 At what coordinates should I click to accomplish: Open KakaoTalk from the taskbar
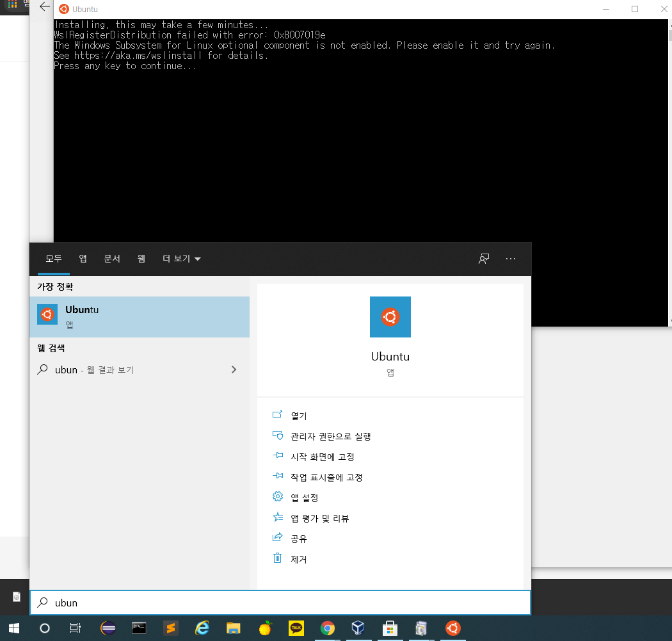(296, 629)
